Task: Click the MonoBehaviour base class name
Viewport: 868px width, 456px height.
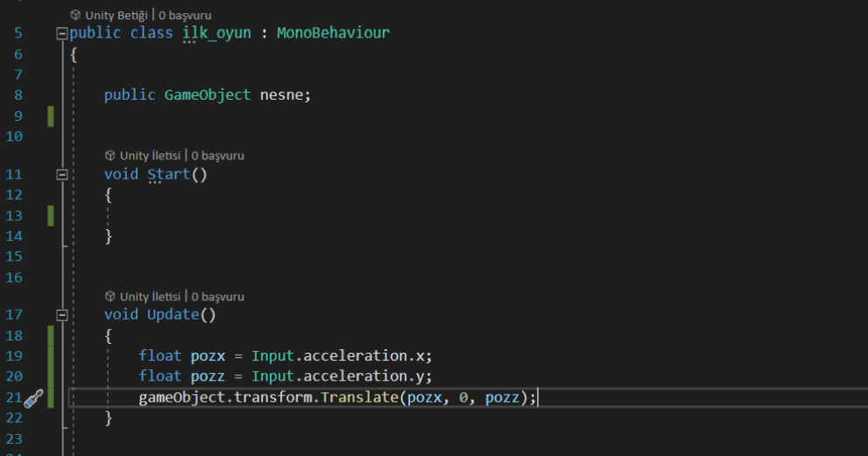Action: click(x=333, y=33)
